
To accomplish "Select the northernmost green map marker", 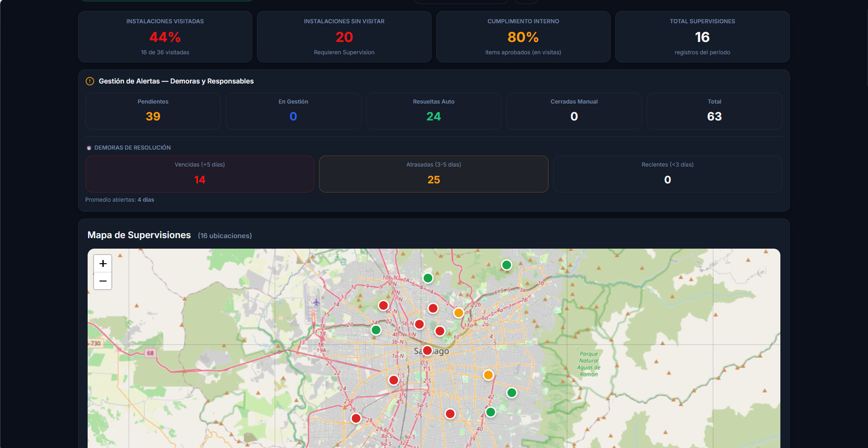I will tap(507, 265).
